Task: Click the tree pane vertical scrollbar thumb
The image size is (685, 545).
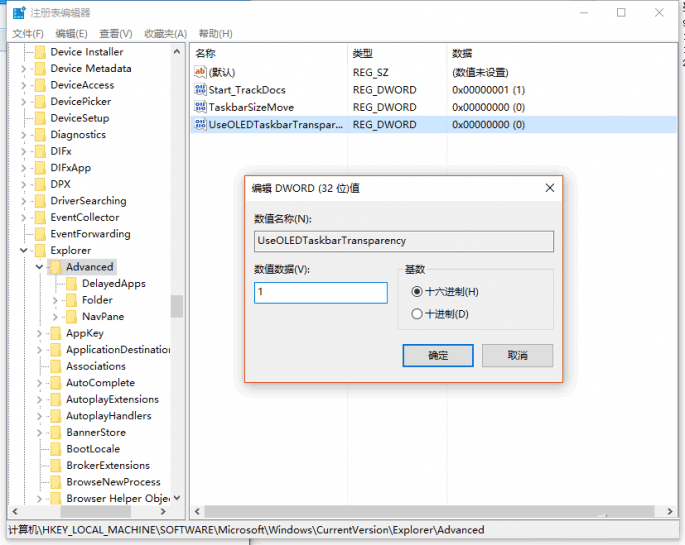Action: point(176,307)
